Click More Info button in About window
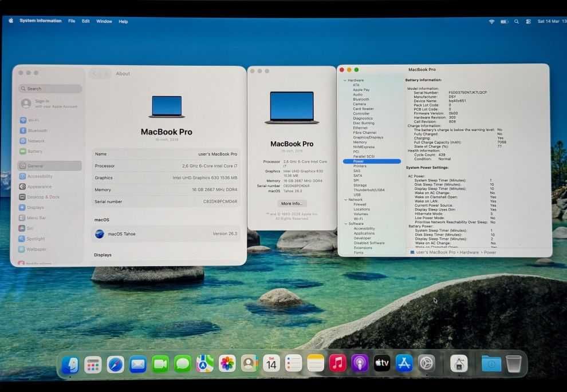The image size is (567, 392). 292,203
